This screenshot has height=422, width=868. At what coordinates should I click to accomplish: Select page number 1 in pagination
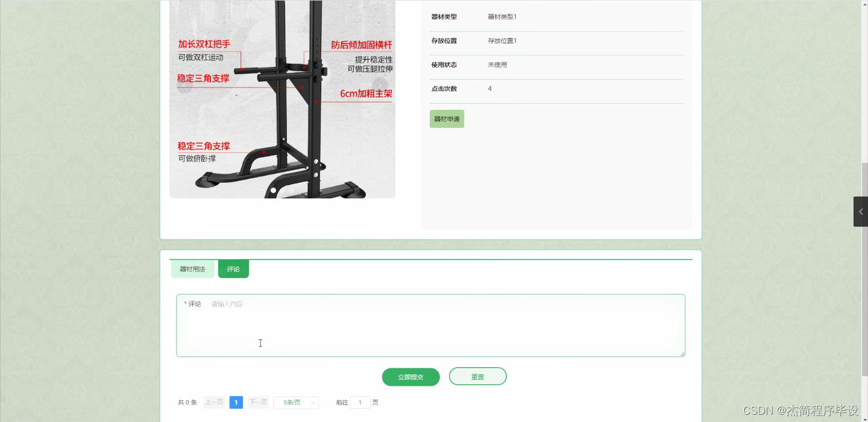236,402
